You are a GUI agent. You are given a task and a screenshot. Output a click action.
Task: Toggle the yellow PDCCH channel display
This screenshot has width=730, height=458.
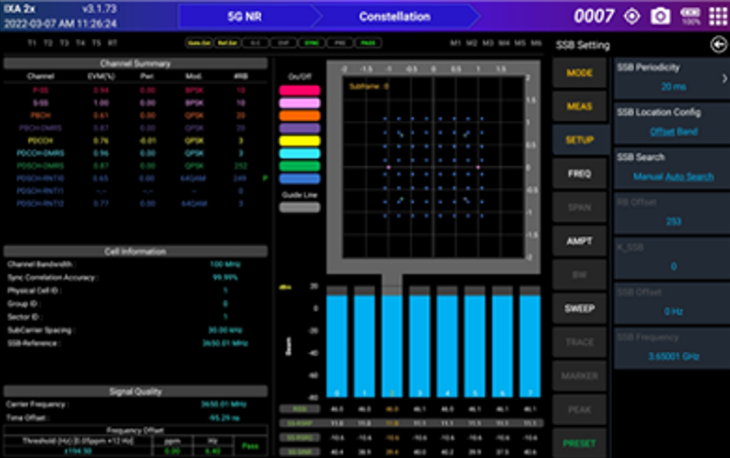pos(299,141)
